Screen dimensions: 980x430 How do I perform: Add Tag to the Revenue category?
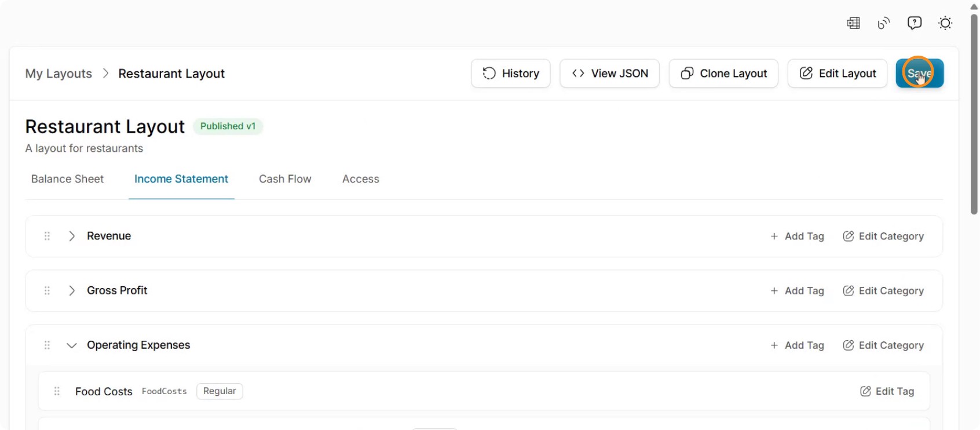797,236
